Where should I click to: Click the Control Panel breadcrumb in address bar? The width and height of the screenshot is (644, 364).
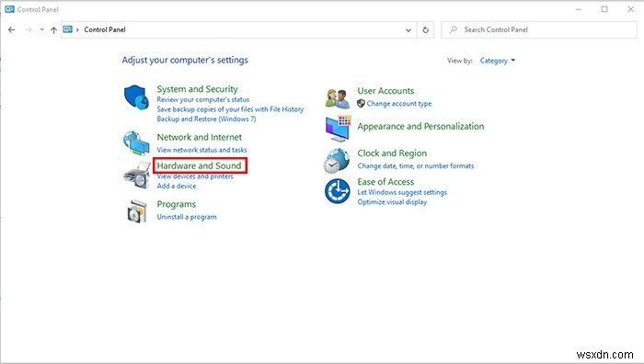point(105,29)
